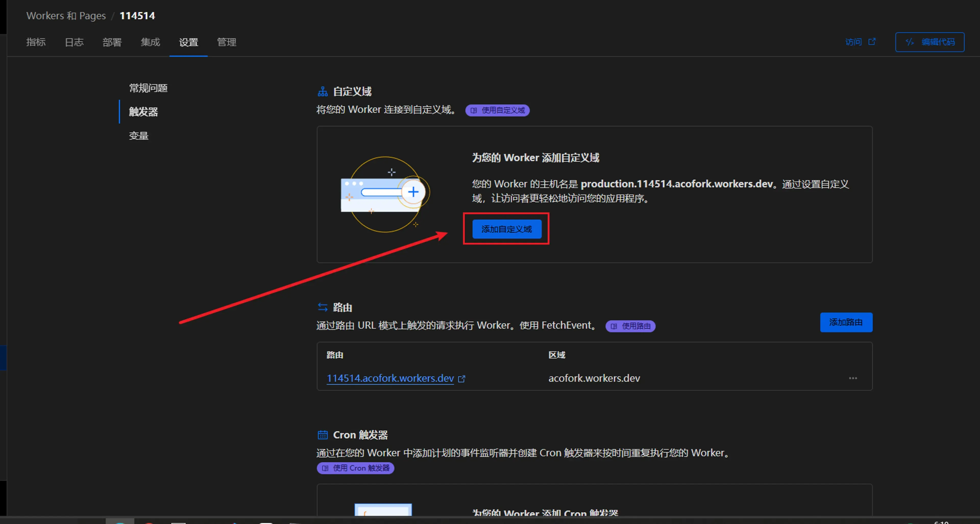
Task: Switch to the 指标 tab
Action: [x=36, y=42]
